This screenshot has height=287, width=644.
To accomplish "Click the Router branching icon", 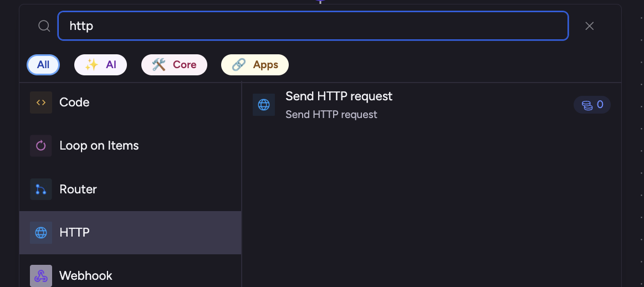I will [x=41, y=189].
